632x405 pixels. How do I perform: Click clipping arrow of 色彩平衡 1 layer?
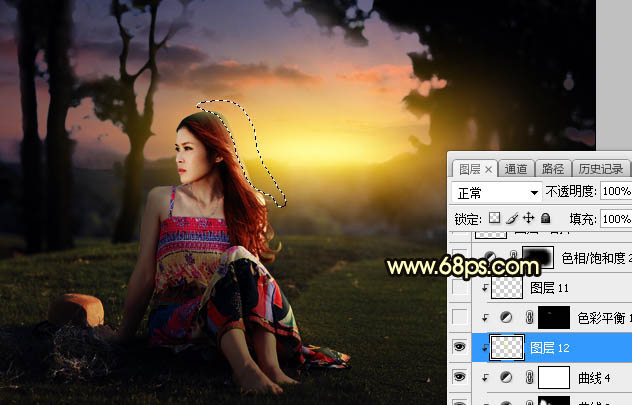[x=485, y=318]
